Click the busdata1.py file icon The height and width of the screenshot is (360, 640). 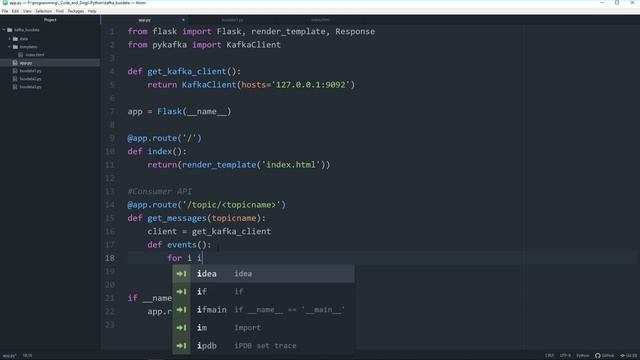15,71
